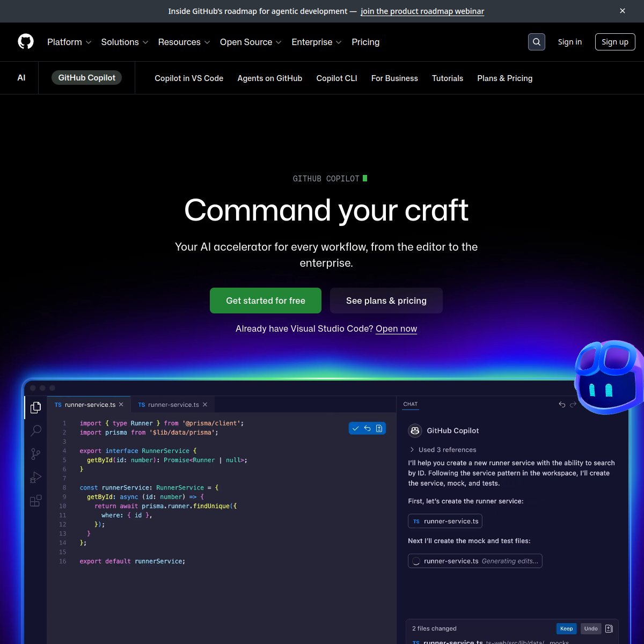Dismiss the roadmap webinar banner
Image resolution: width=644 pixels, height=644 pixels.
click(x=622, y=11)
